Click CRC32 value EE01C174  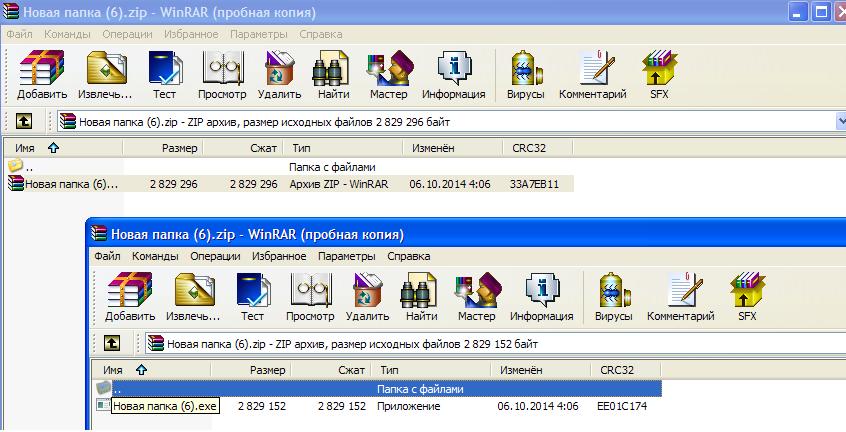(622, 406)
